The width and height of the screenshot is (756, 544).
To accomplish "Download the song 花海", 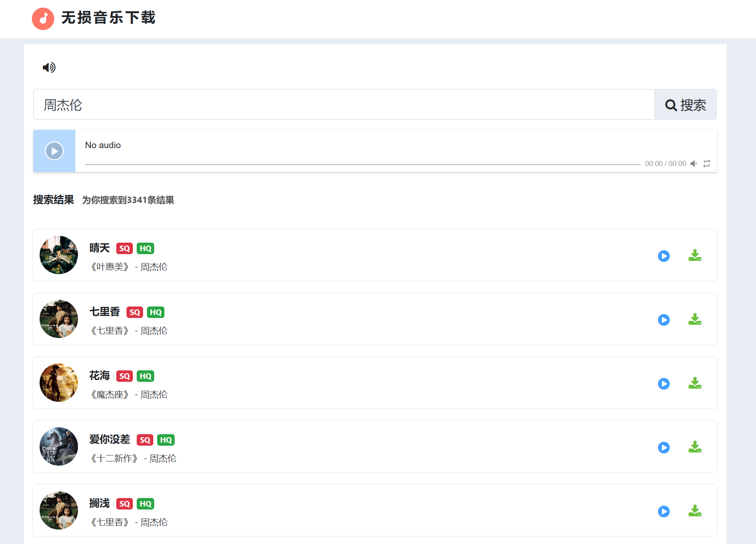I will [695, 383].
